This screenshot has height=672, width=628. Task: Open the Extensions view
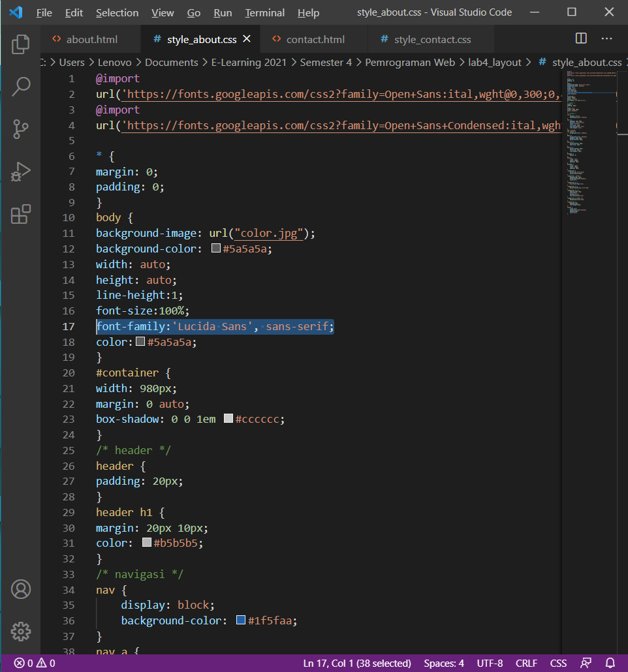[x=20, y=213]
